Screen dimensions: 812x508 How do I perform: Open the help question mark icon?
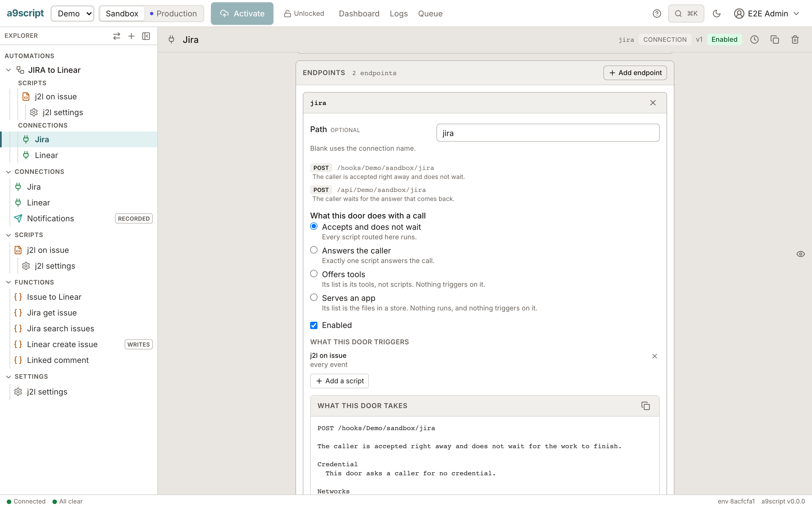(657, 14)
